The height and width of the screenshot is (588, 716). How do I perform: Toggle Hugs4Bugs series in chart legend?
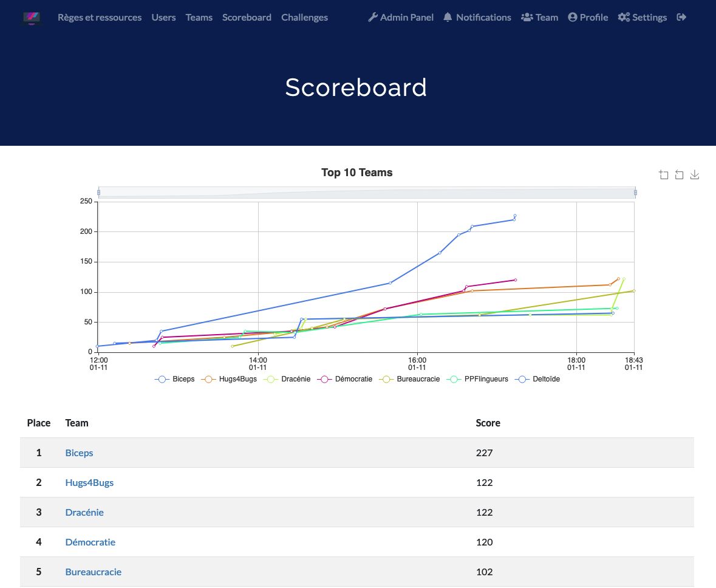(229, 379)
